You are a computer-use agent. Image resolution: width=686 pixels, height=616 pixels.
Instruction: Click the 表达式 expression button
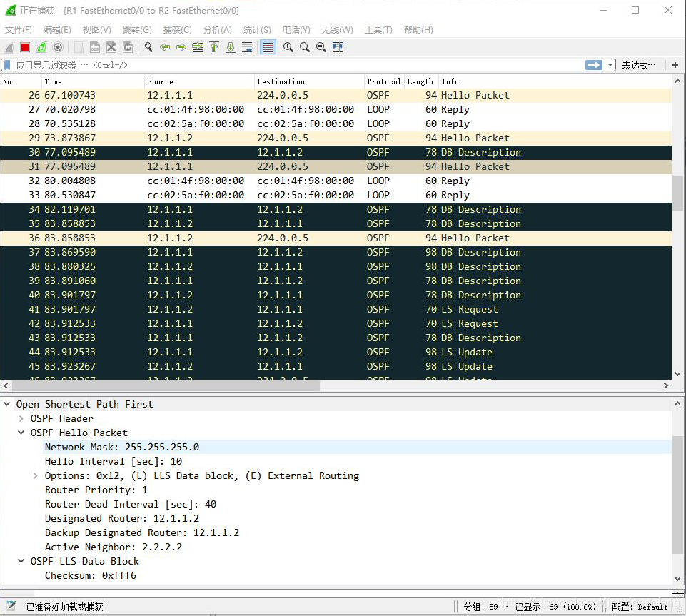pos(639,65)
